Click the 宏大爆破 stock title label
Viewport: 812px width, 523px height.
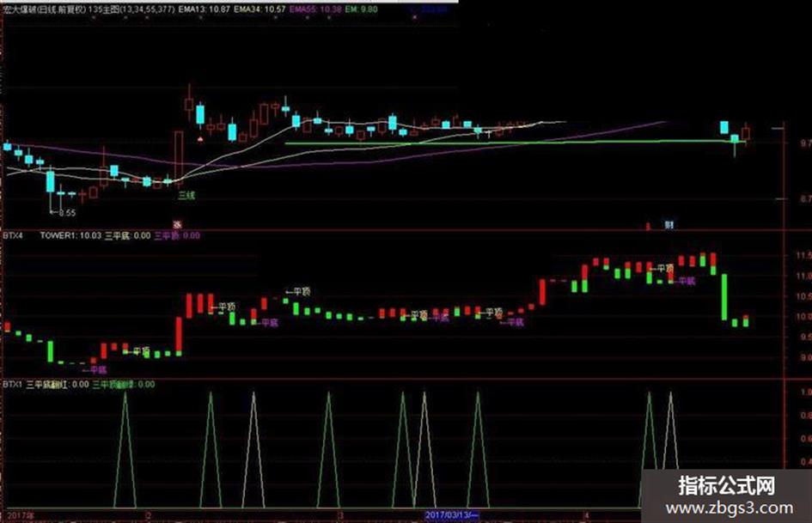point(21,9)
